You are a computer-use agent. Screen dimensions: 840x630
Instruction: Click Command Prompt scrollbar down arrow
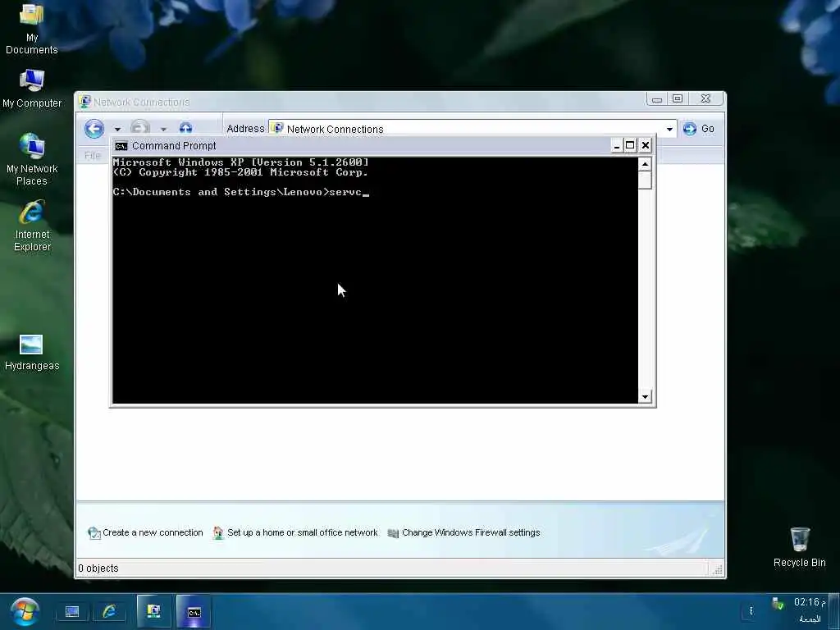(645, 397)
